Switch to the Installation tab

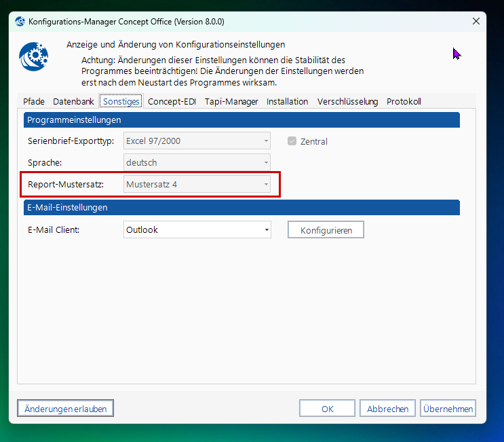(x=288, y=102)
